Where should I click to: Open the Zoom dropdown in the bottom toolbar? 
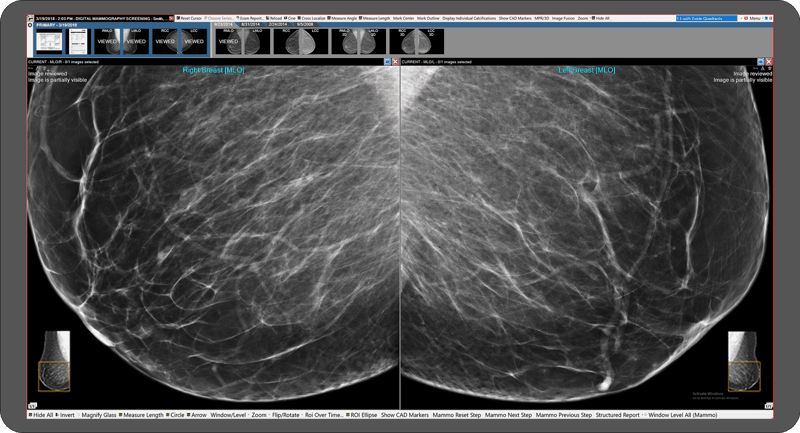click(x=260, y=415)
